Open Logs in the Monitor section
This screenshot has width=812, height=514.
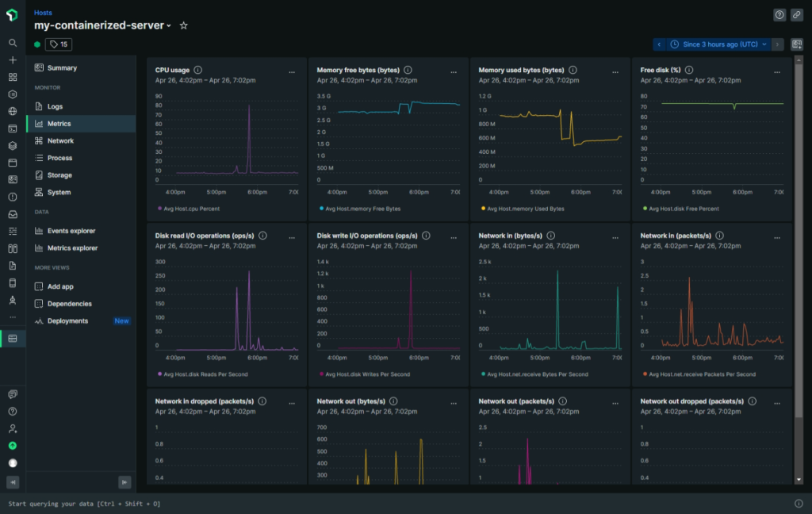click(x=82, y=107)
